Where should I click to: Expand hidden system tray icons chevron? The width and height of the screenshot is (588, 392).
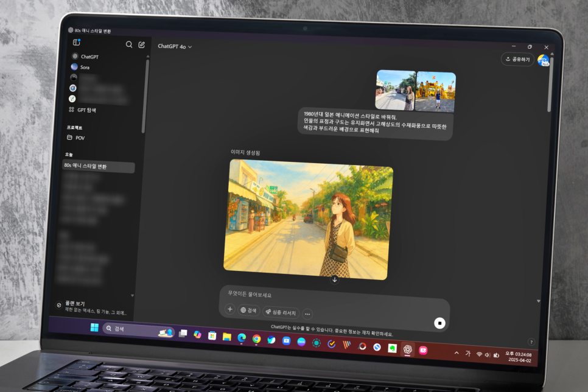(x=457, y=352)
